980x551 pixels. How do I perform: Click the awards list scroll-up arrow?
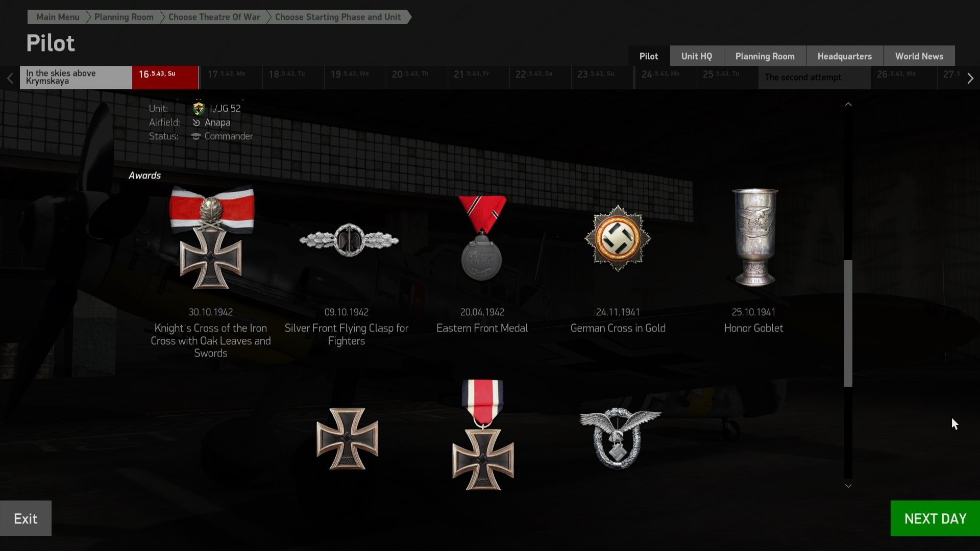point(848,104)
